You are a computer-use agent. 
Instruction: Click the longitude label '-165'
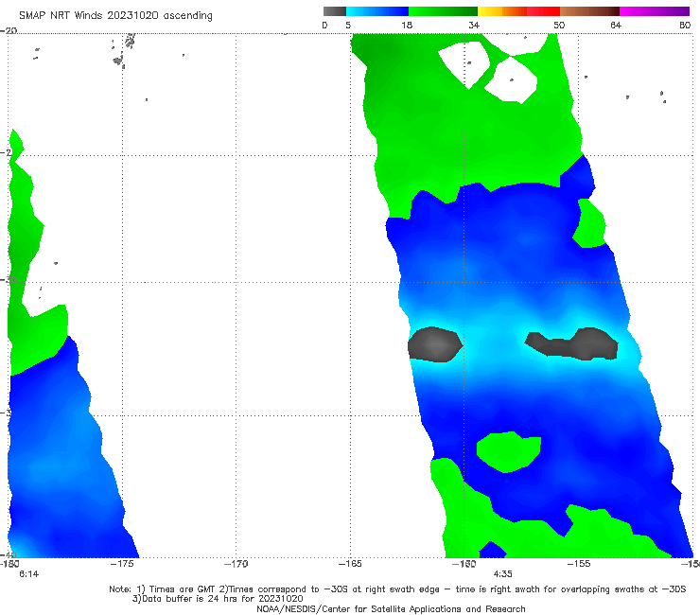(x=350, y=564)
